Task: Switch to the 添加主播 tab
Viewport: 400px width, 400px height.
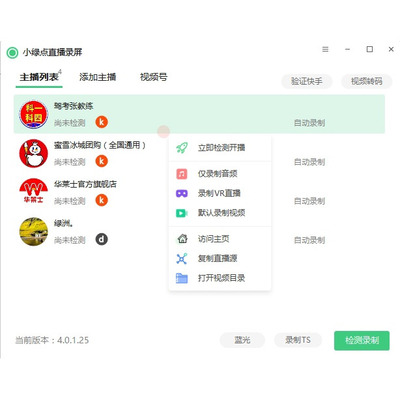Action: 98,77
